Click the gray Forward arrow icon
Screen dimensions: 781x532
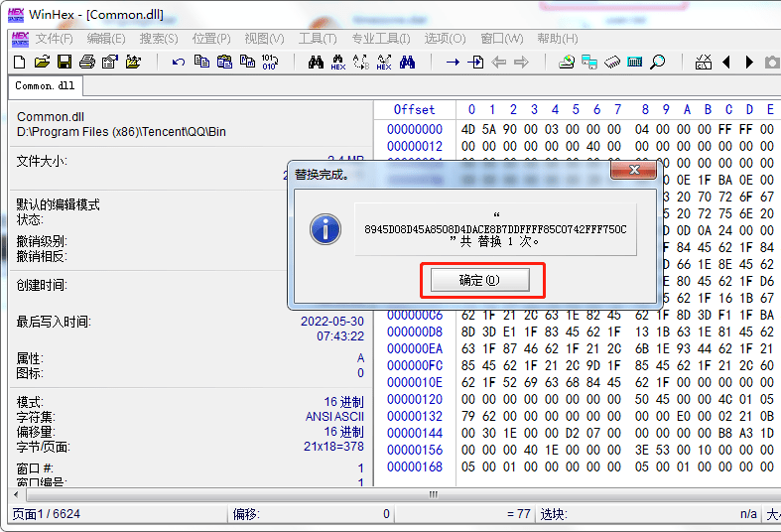click(522, 63)
